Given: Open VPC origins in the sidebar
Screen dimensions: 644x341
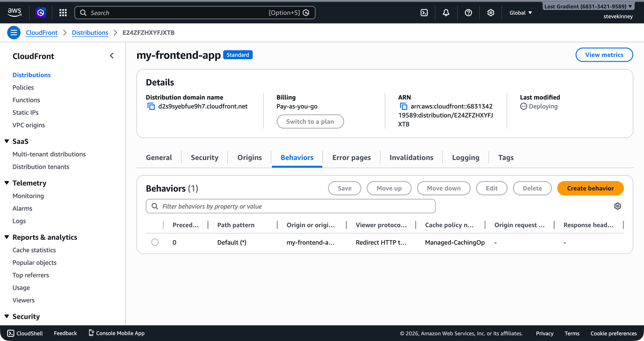Looking at the screenshot, I should [x=29, y=125].
